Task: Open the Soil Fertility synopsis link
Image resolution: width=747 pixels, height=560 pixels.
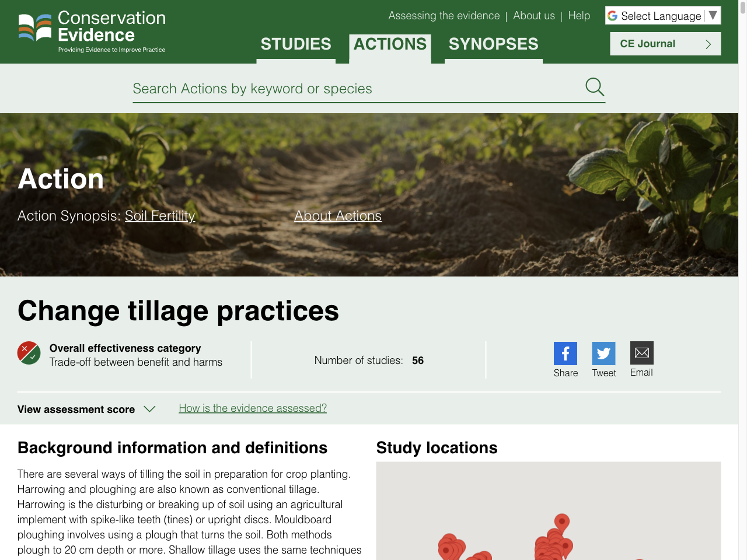Action: click(160, 216)
